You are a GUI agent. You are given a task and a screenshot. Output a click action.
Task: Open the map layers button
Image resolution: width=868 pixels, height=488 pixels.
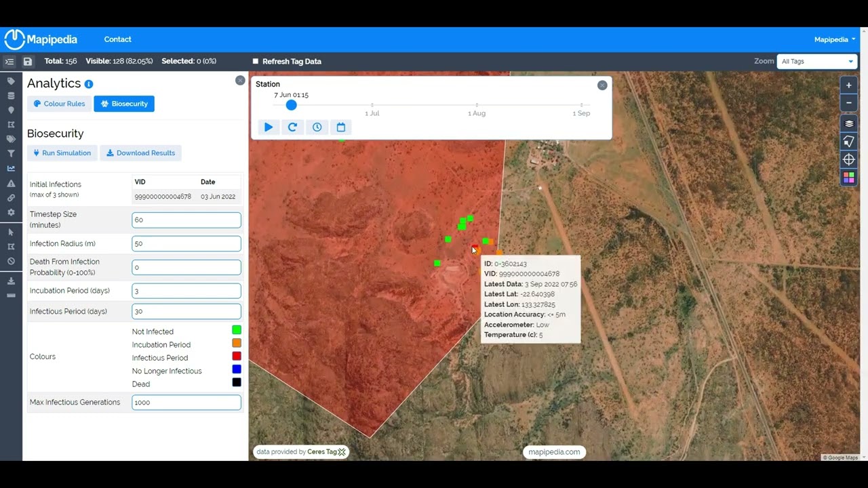[x=848, y=124]
